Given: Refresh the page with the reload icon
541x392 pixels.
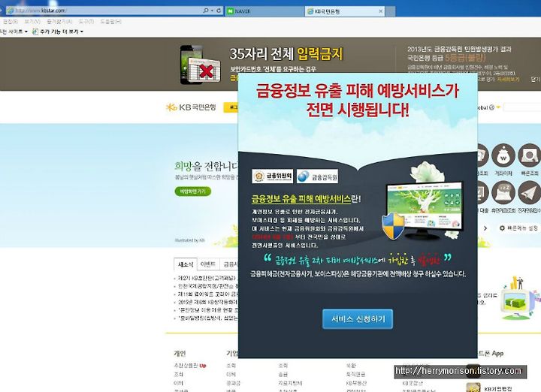Looking at the screenshot, I should pos(219,11).
